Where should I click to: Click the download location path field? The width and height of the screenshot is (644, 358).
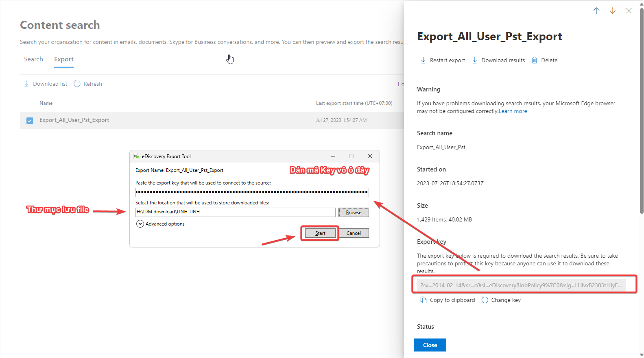(x=235, y=212)
